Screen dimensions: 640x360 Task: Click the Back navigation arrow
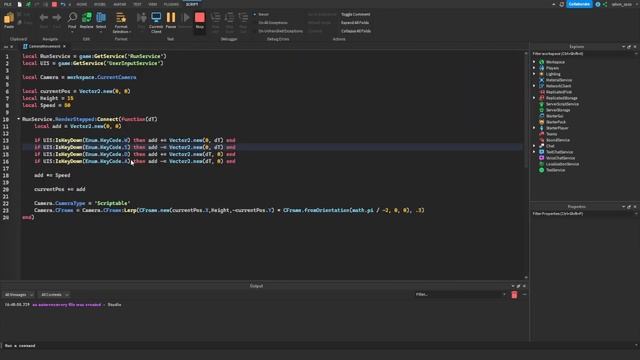click(x=44, y=17)
